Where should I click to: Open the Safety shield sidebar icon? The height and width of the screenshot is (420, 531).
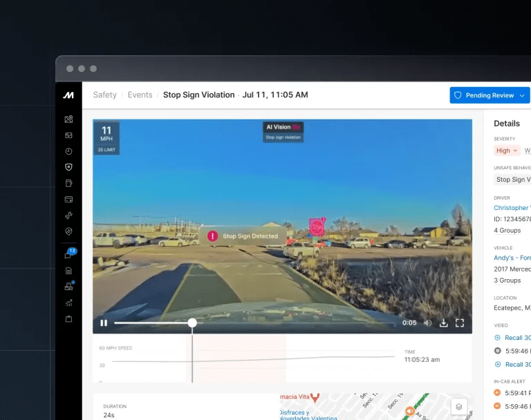68,167
